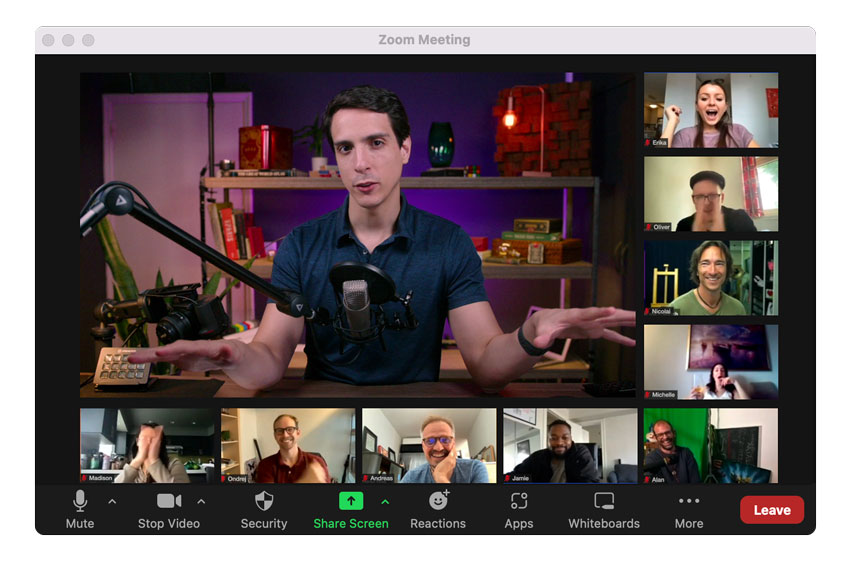Click Andreas's participant video tile
Viewport: 850px width, 578px height.
[x=429, y=445]
